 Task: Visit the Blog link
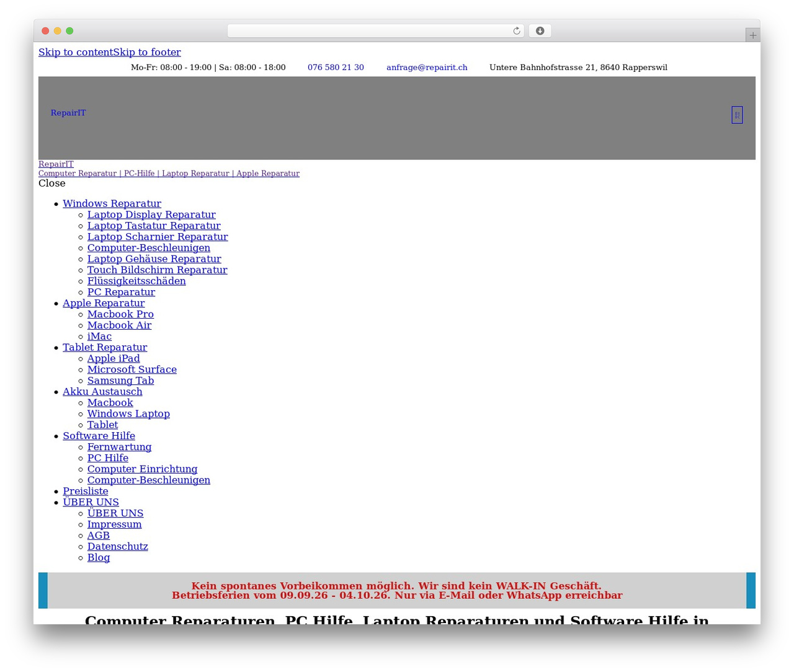pos(99,558)
